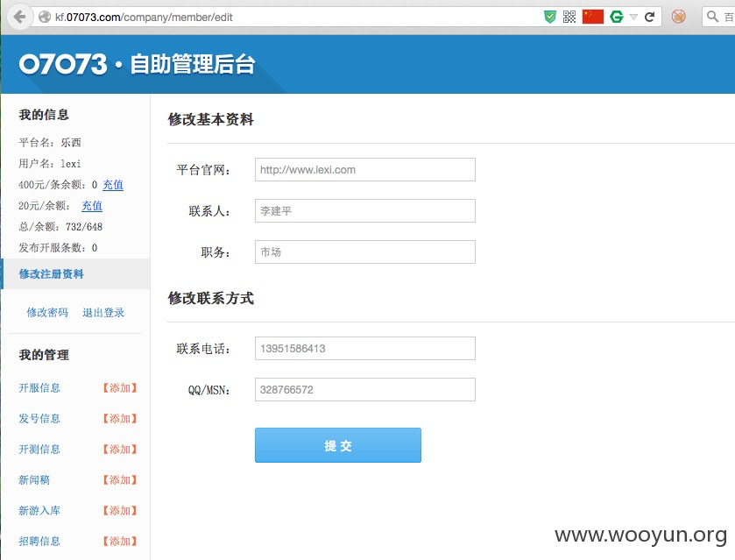The height and width of the screenshot is (560, 735).
Task: Open 发号信息 management page
Action: [39, 418]
